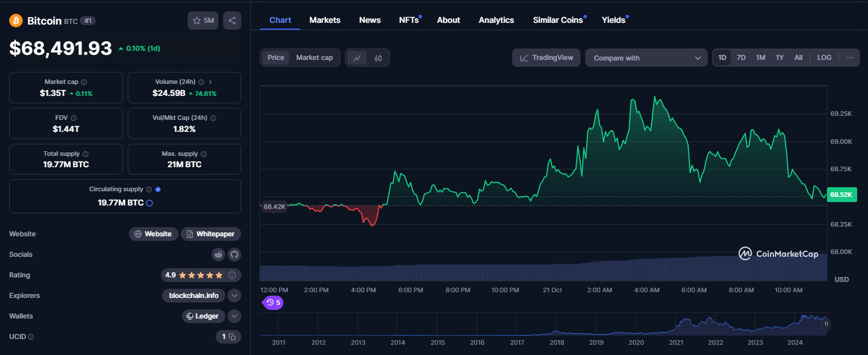Open the TradingView chart button
868x355 pixels.
pyautogui.click(x=546, y=58)
